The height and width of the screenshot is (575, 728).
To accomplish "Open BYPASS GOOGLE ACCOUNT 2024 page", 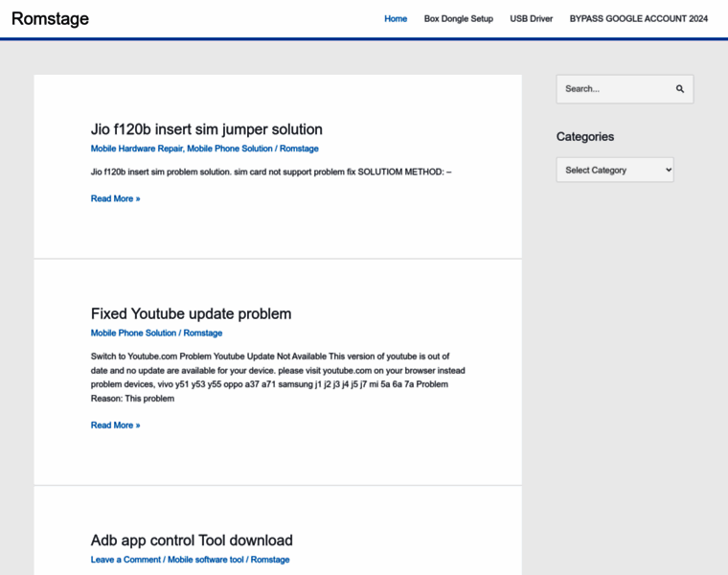I will click(639, 18).
